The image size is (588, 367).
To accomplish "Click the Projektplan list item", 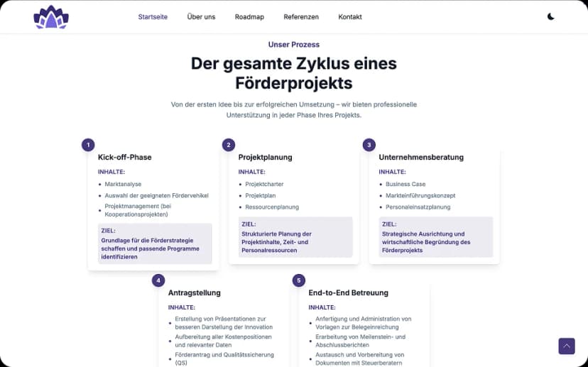I will tap(260, 195).
